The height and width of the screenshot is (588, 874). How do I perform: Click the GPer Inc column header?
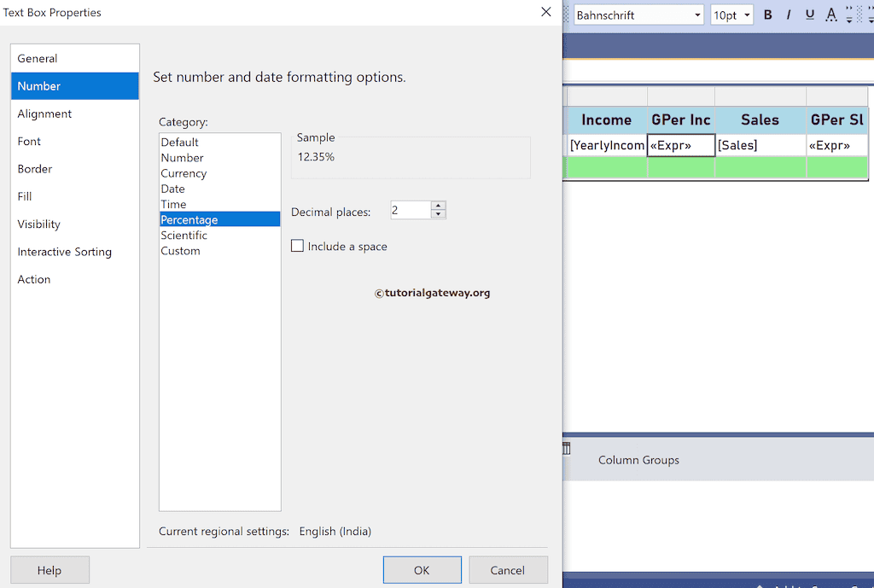pos(681,119)
